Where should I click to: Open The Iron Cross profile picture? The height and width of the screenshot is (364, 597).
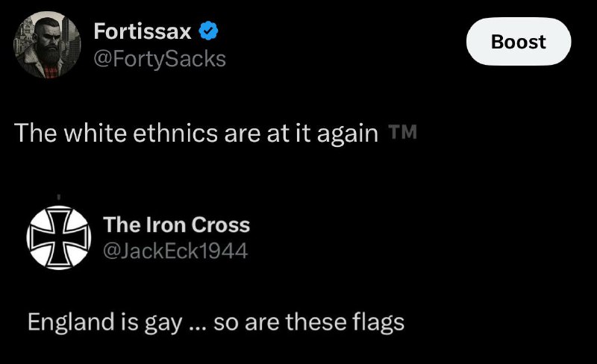pyautogui.click(x=59, y=238)
